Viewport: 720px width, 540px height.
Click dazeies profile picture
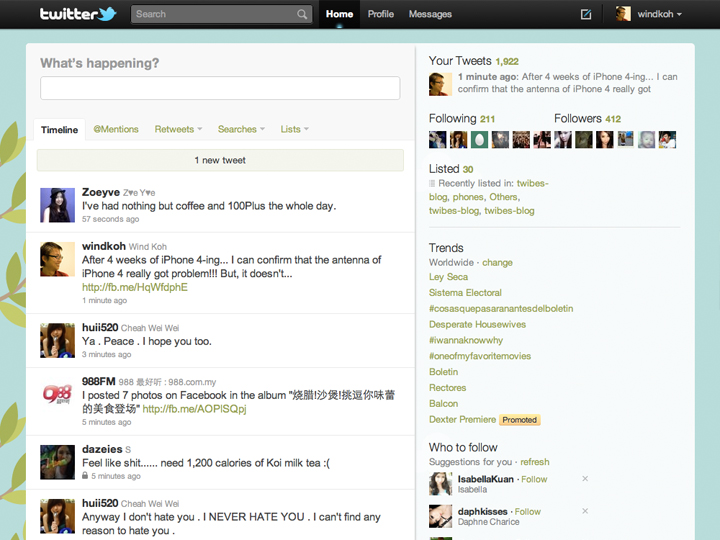[x=57, y=462]
